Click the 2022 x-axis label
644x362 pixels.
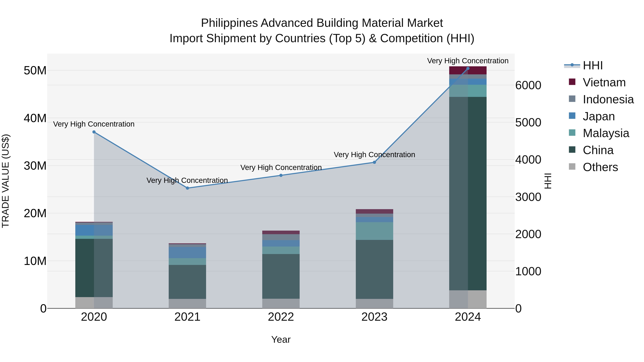tap(281, 317)
